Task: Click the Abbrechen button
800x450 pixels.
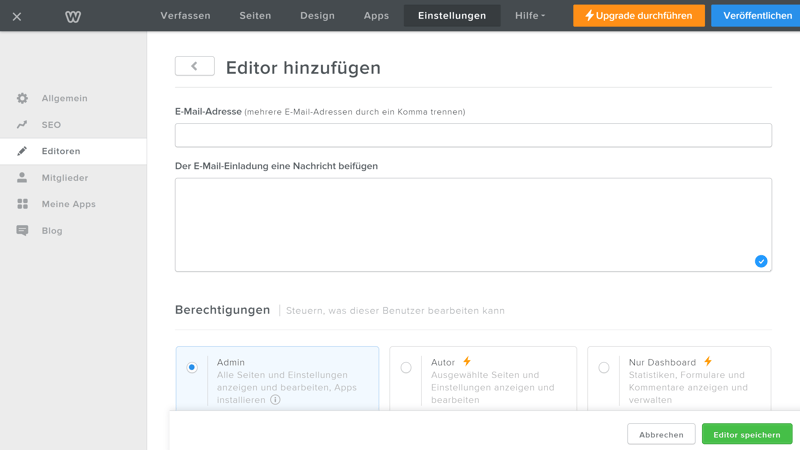Action: 661,434
